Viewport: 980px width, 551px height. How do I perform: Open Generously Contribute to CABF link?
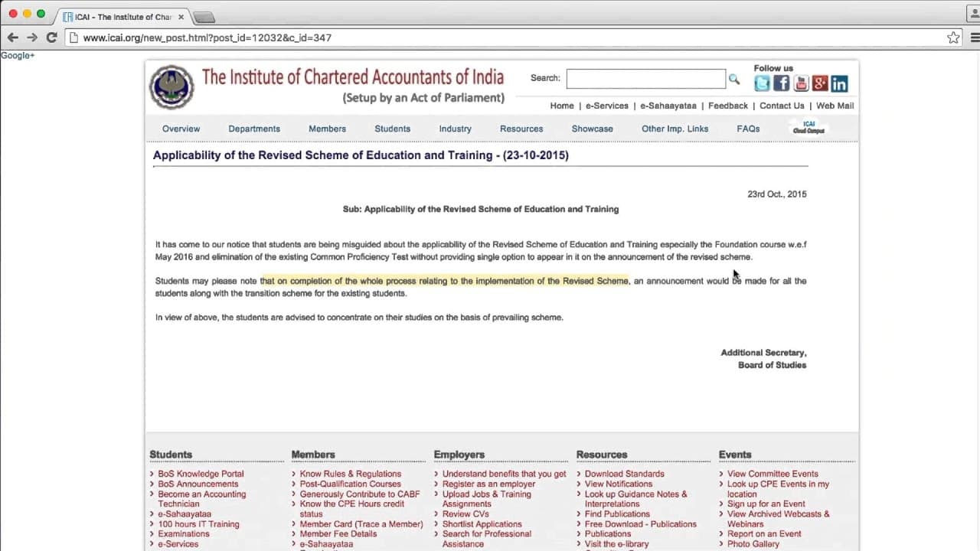pos(360,494)
